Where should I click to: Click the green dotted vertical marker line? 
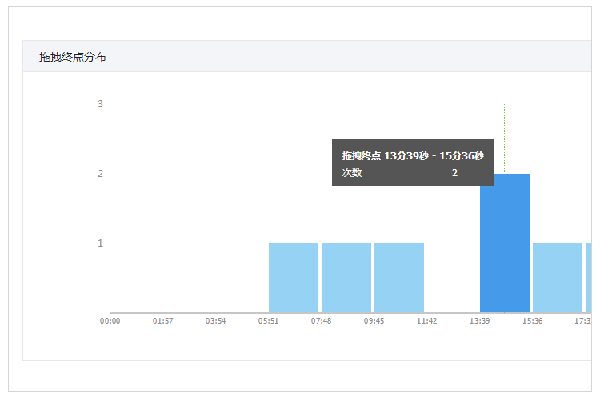pyautogui.click(x=504, y=138)
